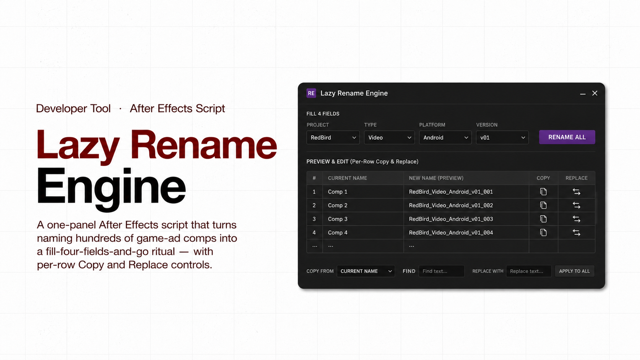Select RedBird_Video_Android_v01_002 preview cell
Image resolution: width=640 pixels, height=360 pixels.
[x=466, y=205]
